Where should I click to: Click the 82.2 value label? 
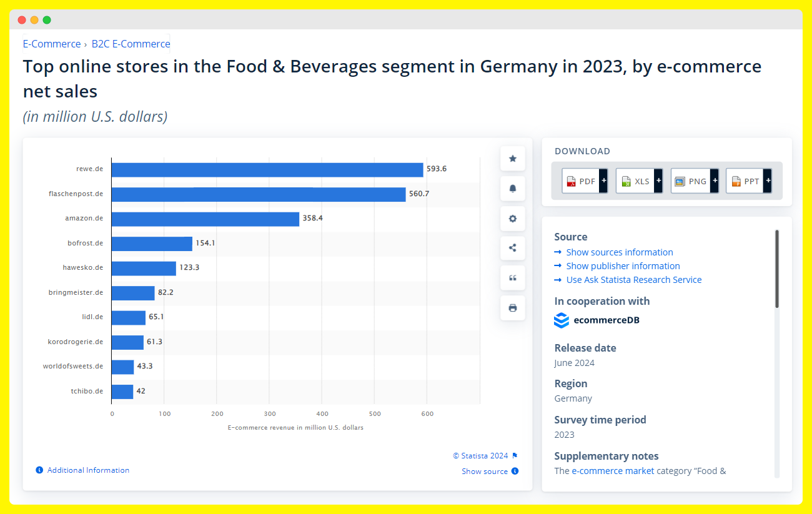coord(166,293)
